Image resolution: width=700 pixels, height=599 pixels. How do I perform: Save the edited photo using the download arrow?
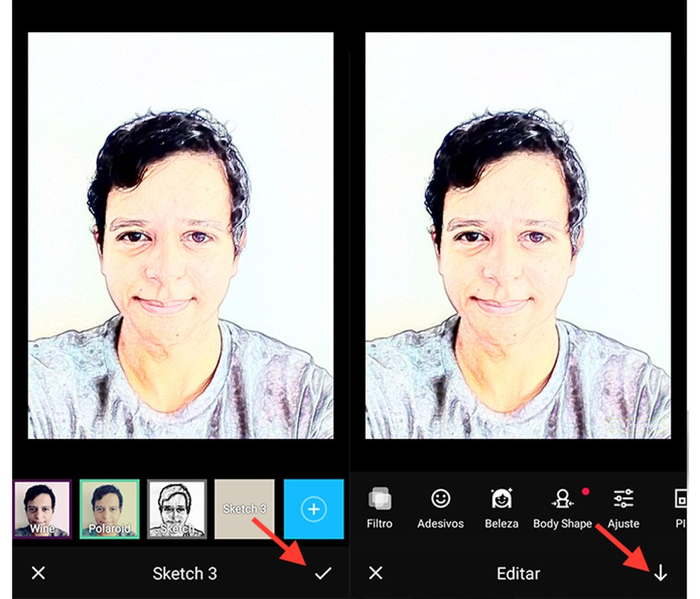click(x=660, y=573)
